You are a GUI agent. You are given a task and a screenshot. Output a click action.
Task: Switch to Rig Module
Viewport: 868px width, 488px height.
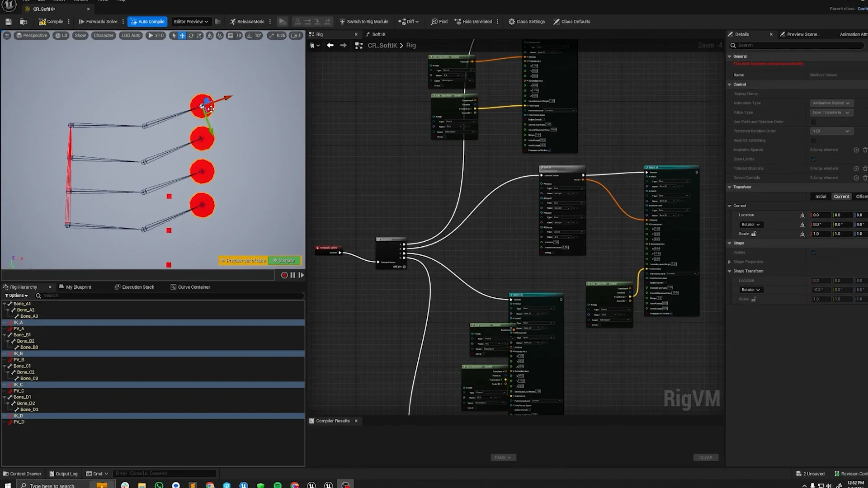click(x=364, y=21)
